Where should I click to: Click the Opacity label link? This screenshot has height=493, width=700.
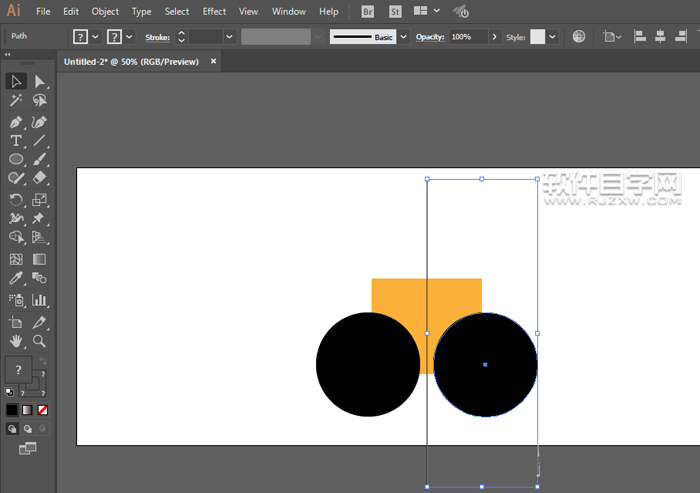pos(429,36)
